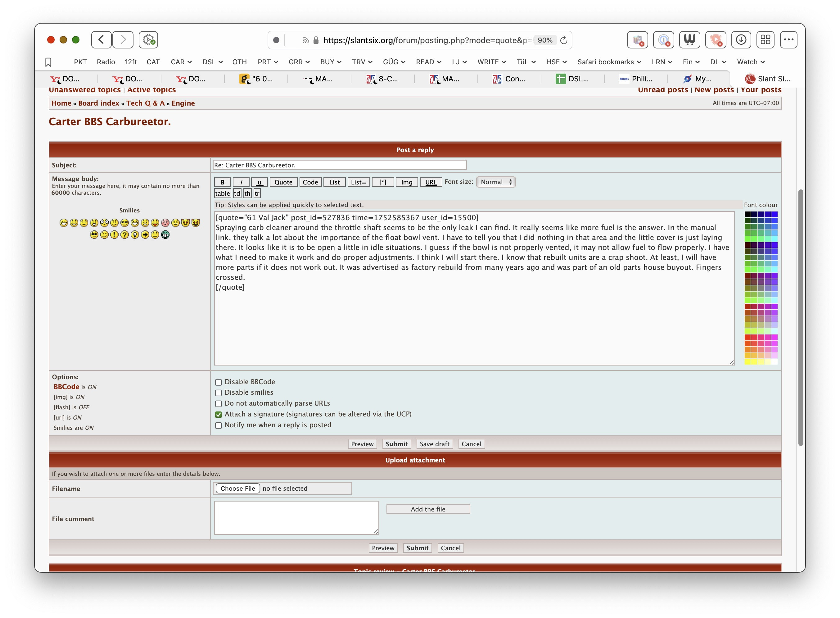
Task: Click inside the Subject field
Action: 339,165
